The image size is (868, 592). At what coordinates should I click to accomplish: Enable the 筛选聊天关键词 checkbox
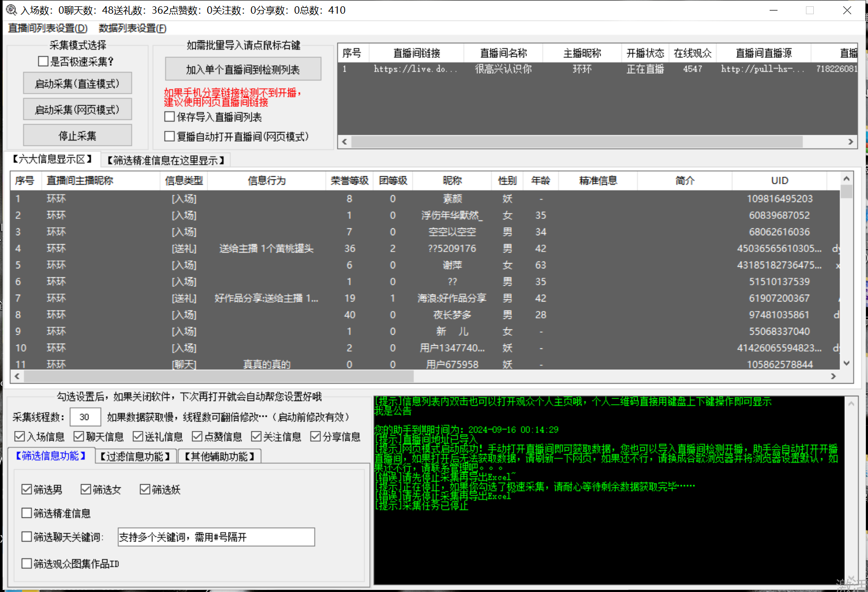26,536
